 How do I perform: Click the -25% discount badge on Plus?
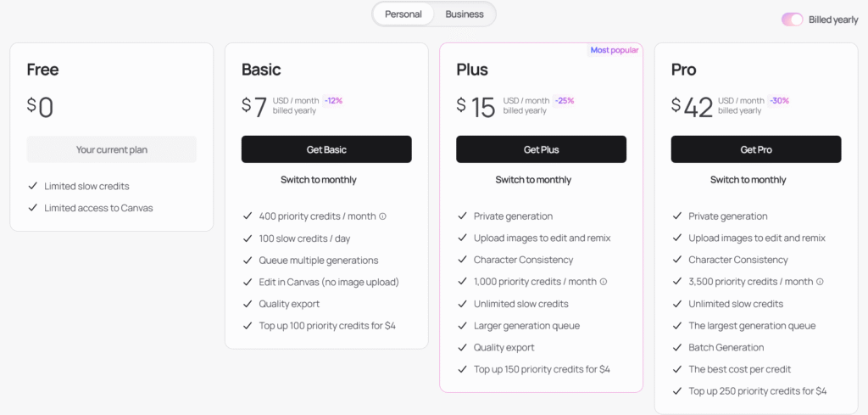(x=564, y=101)
